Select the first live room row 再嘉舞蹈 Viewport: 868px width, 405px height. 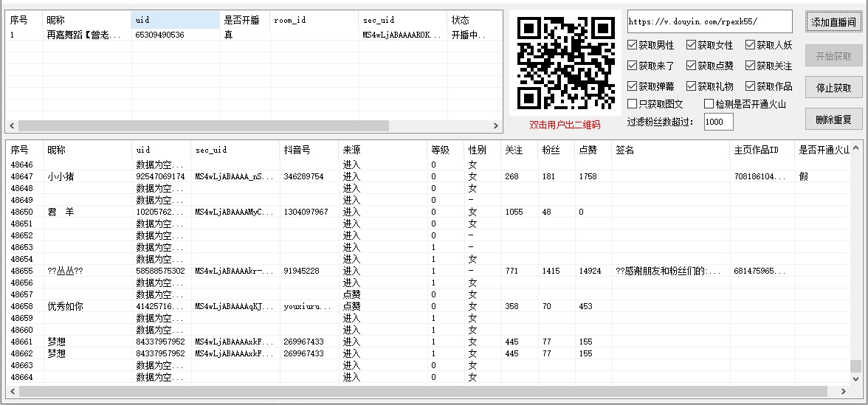[x=81, y=35]
